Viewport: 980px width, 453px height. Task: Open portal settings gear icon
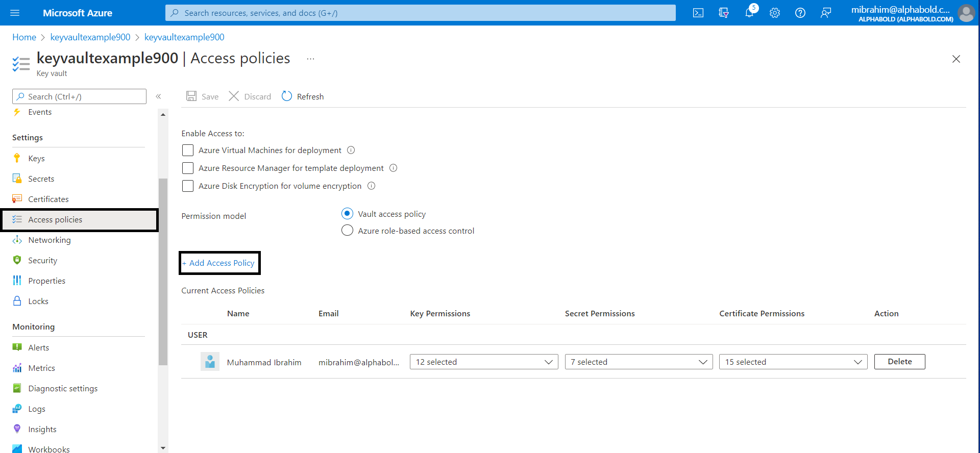coord(775,13)
